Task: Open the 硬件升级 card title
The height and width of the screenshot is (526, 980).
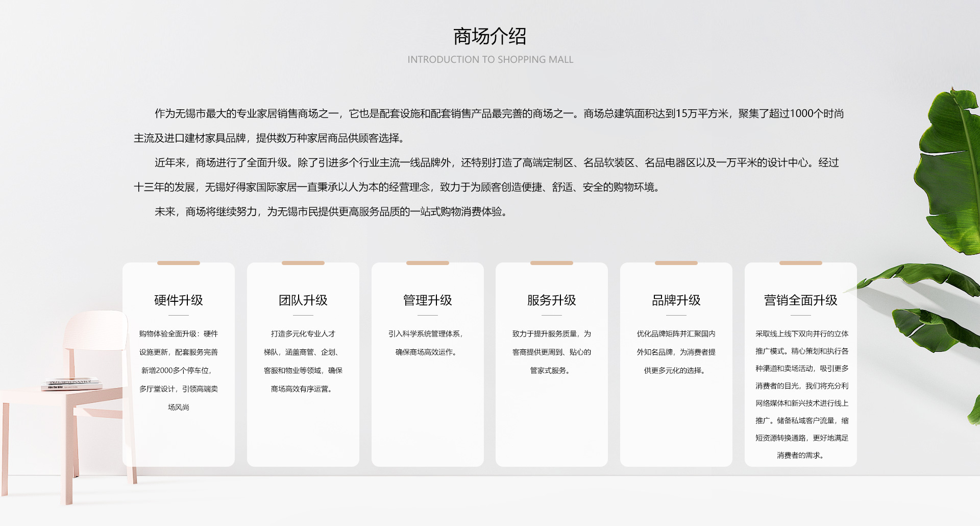Action: (178, 300)
